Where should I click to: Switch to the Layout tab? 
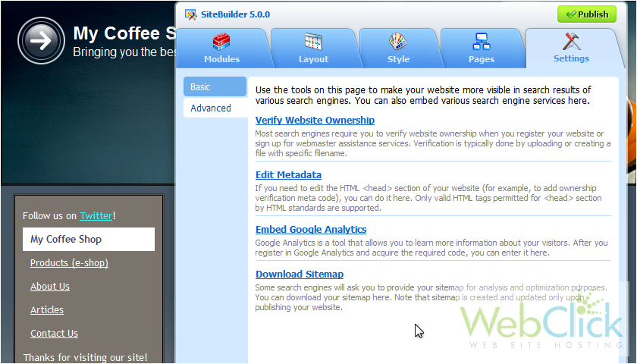click(314, 49)
